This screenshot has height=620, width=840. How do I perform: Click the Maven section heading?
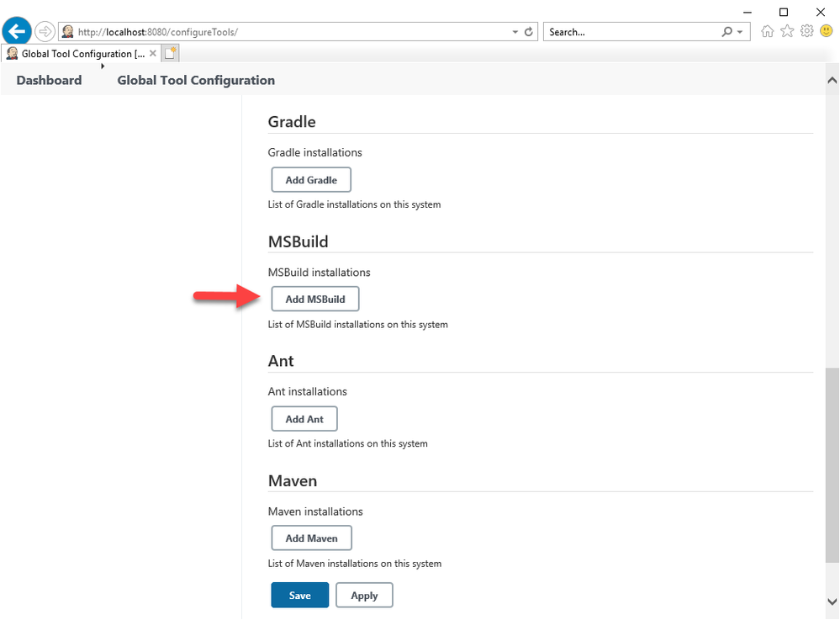click(293, 481)
